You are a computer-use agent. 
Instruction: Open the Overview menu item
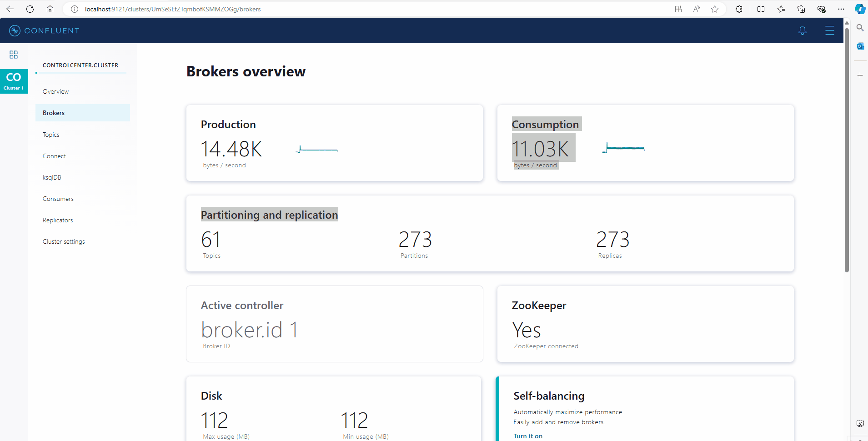coord(55,91)
